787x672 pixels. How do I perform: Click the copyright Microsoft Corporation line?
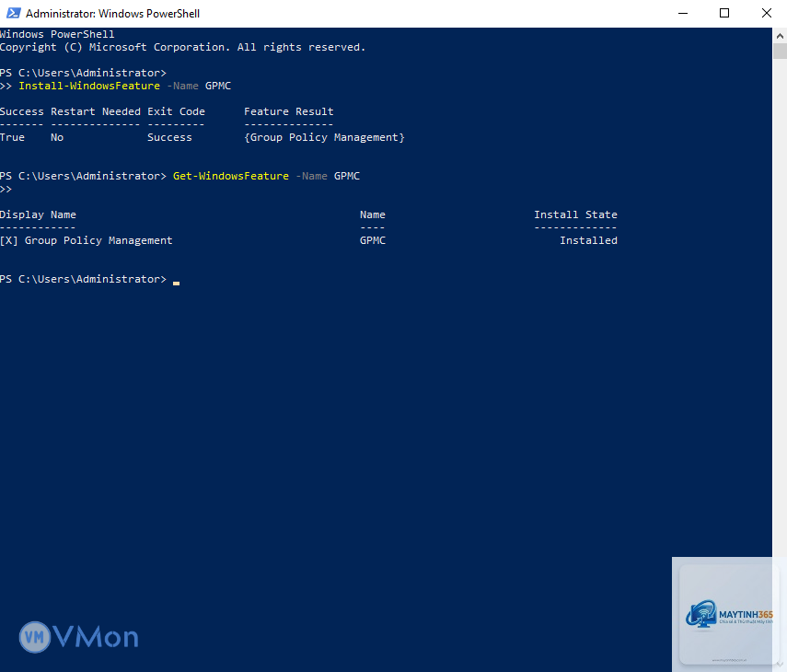point(182,47)
